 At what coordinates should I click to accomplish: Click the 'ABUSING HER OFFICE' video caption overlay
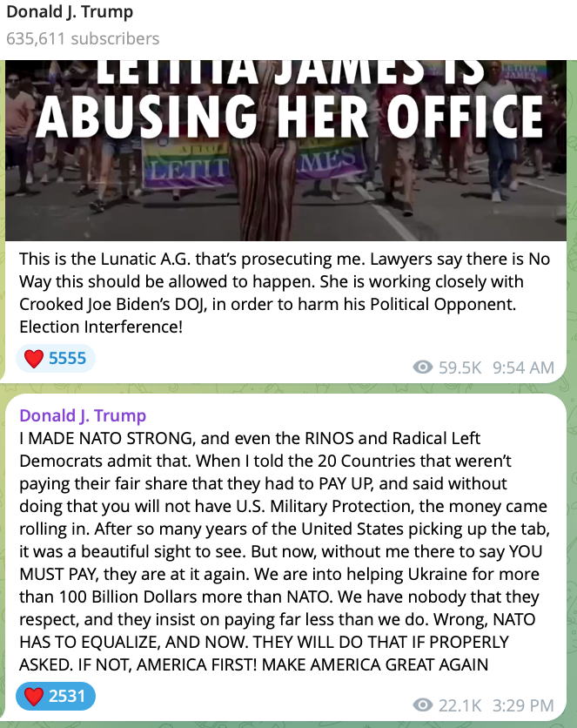coord(290,116)
